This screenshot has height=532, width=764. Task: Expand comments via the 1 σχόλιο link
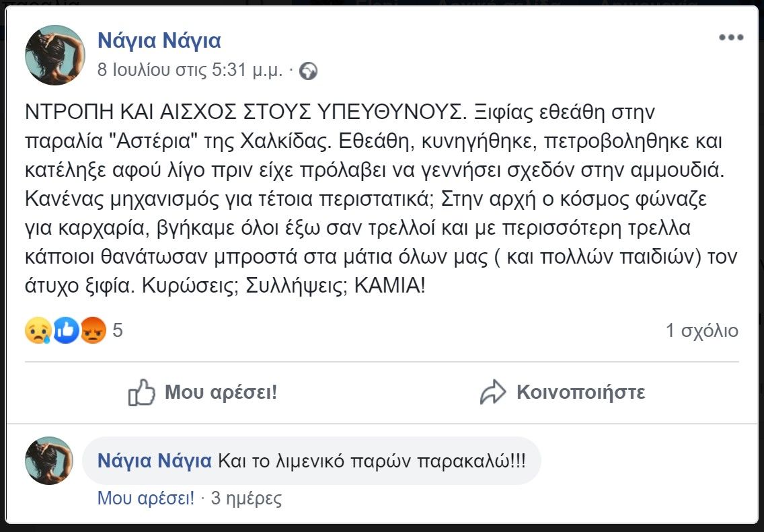(701, 331)
